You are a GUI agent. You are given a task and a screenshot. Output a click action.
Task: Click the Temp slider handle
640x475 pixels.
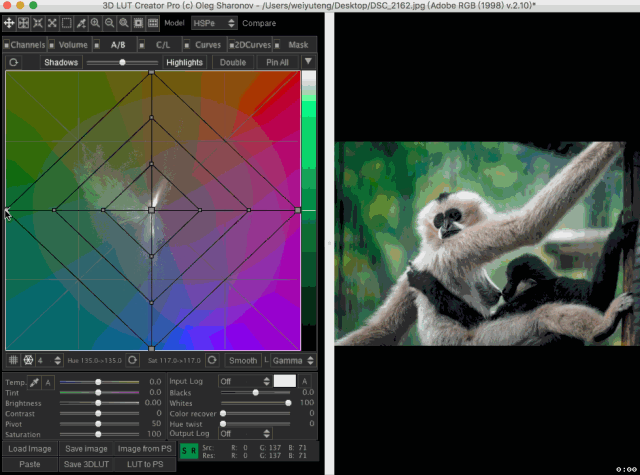tap(98, 382)
